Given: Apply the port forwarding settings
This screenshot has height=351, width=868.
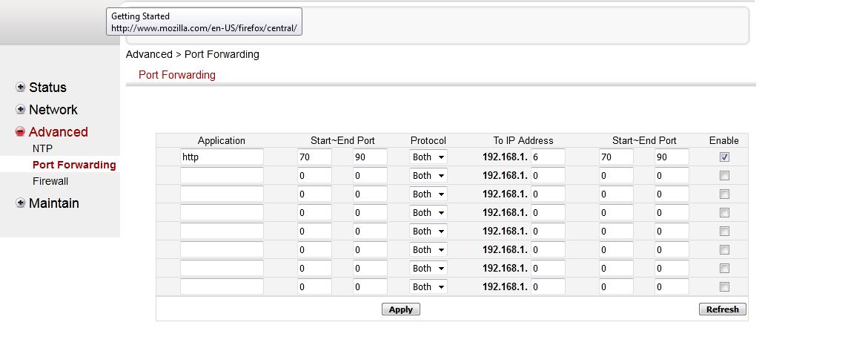Looking at the screenshot, I should click(x=400, y=309).
